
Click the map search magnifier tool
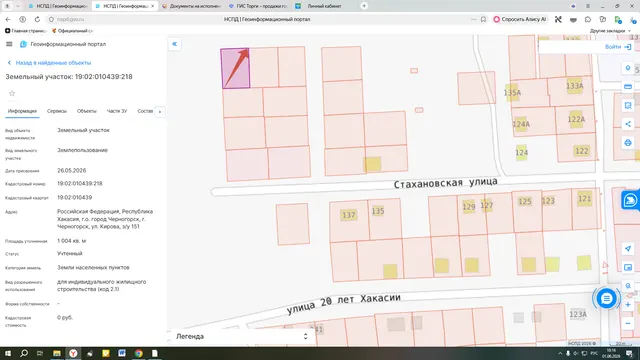pyautogui.click(x=628, y=286)
